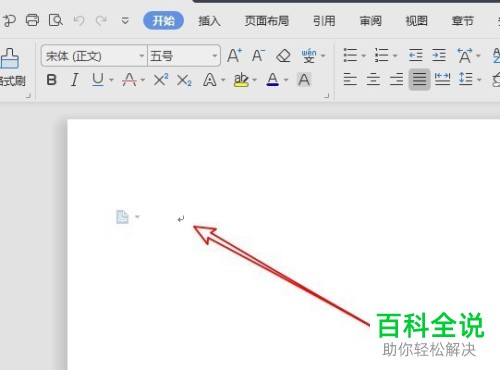This screenshot has height=370, width=500.
Task: Expand the quick access toolbar customize arrow
Action: coord(125,21)
